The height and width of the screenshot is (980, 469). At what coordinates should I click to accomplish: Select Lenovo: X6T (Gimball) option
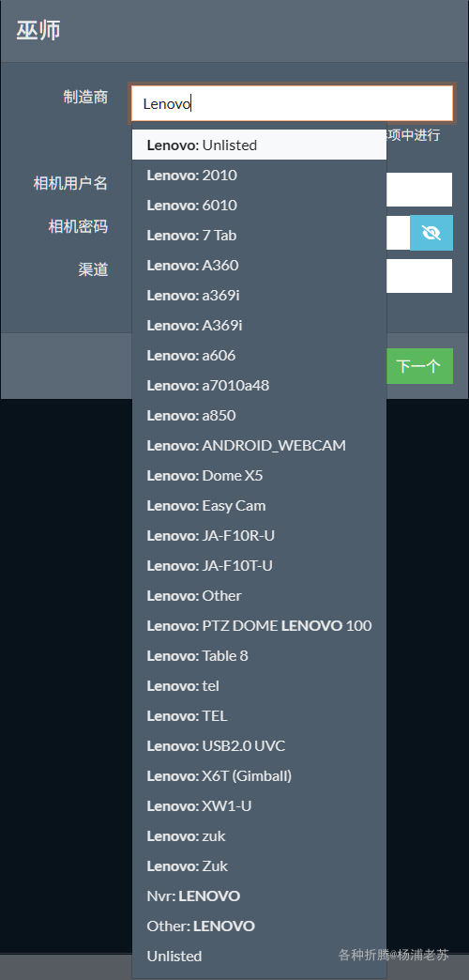tap(259, 775)
